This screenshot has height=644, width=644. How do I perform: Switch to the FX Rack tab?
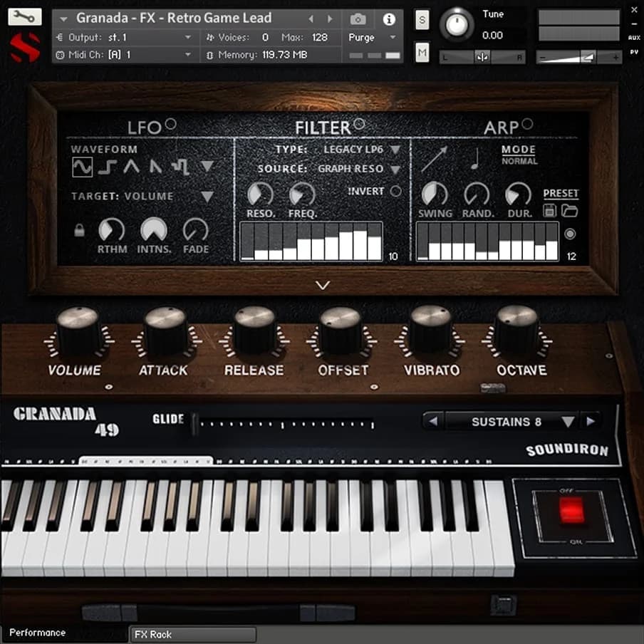(x=192, y=634)
